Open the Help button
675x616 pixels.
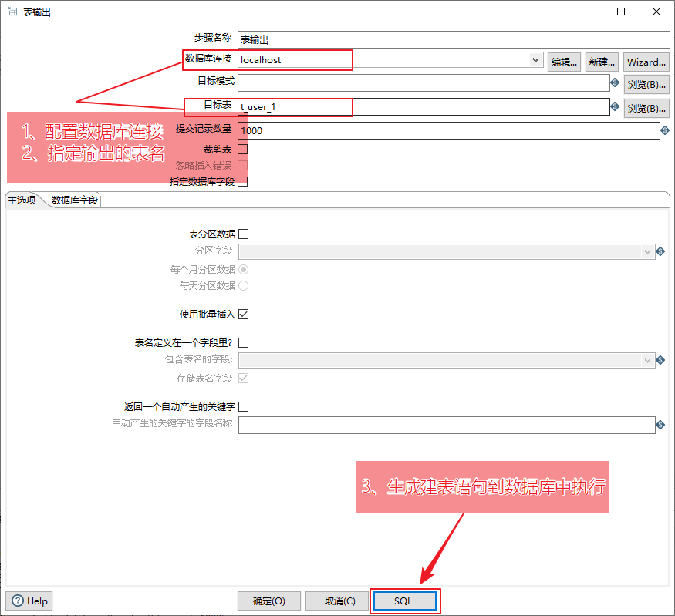29,601
